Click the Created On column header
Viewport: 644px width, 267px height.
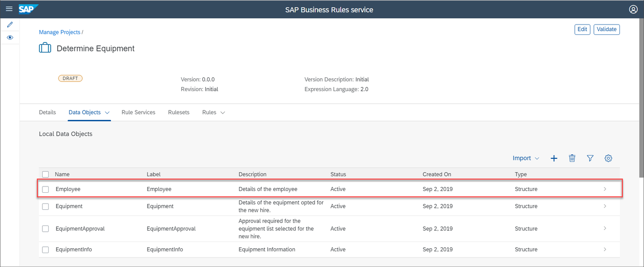[437, 174]
